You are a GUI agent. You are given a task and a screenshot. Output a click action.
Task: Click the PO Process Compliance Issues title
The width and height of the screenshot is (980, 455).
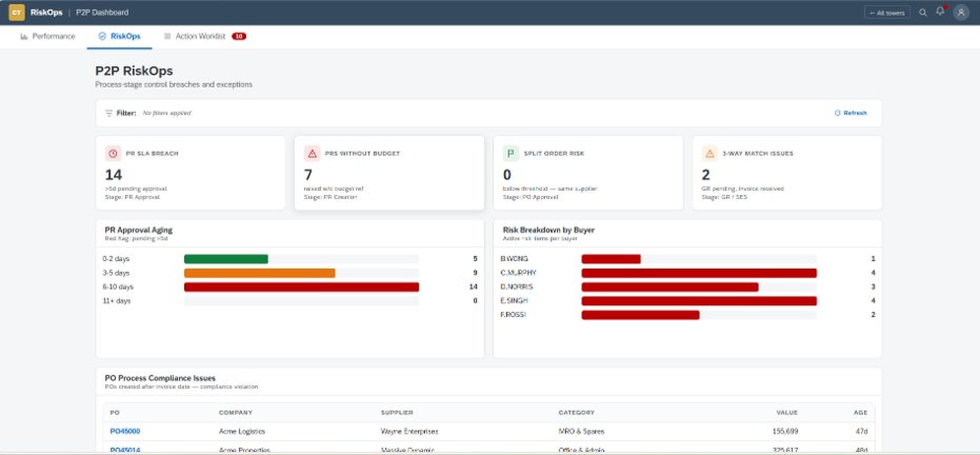(x=160, y=378)
